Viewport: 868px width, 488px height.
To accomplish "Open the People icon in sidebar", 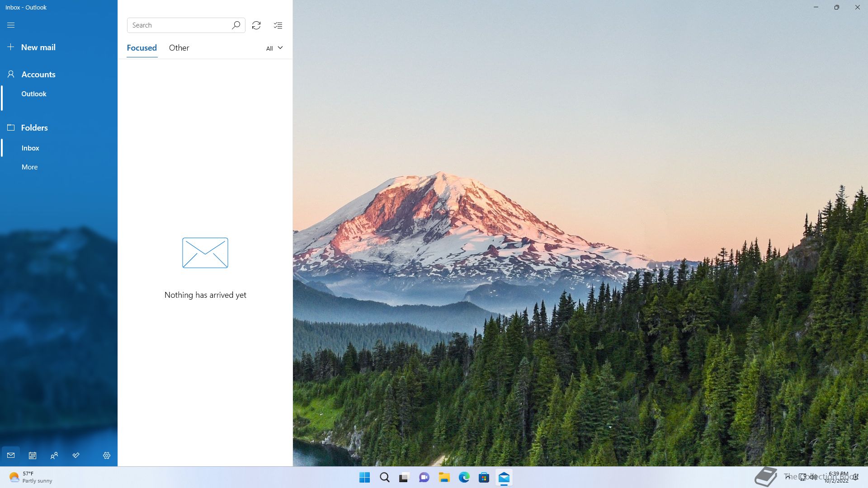I will point(54,455).
